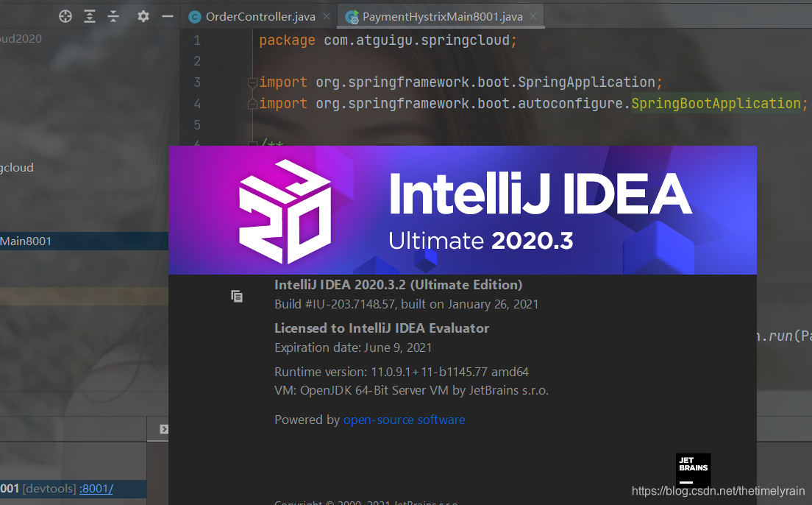
Task: Click the fold marker at import line 4
Action: tap(253, 104)
